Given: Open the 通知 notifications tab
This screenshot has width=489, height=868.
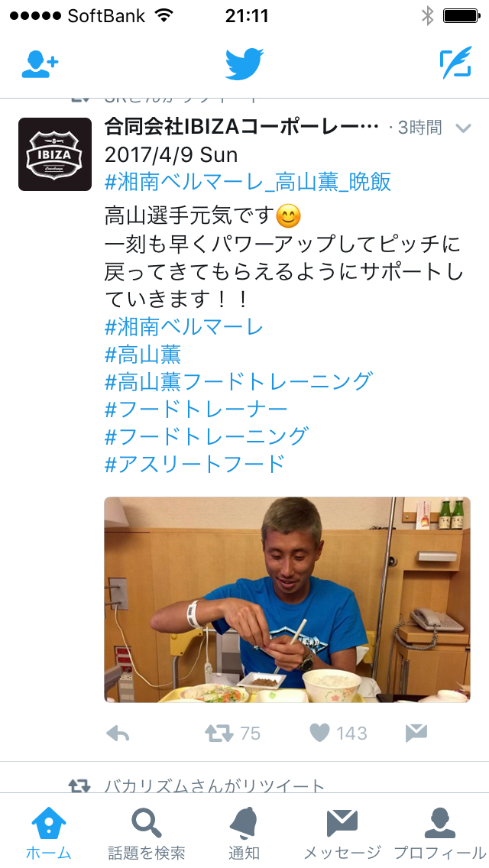Looking at the screenshot, I should click(244, 833).
